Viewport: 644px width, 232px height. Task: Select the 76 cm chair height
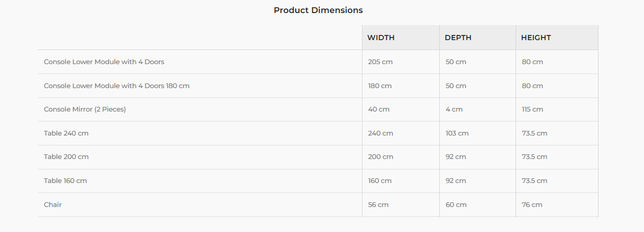tap(532, 204)
